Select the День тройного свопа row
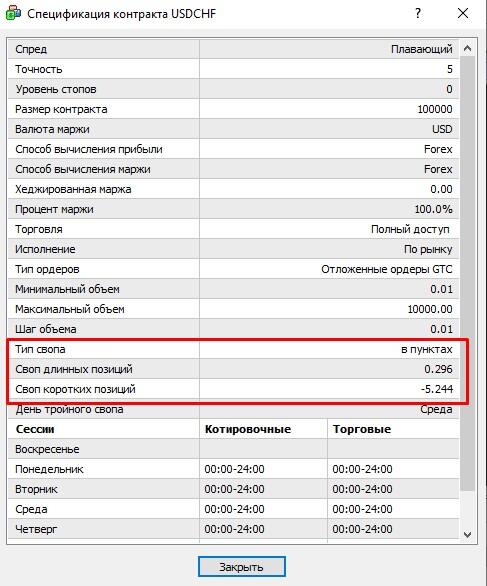The image size is (487, 586). point(234,409)
